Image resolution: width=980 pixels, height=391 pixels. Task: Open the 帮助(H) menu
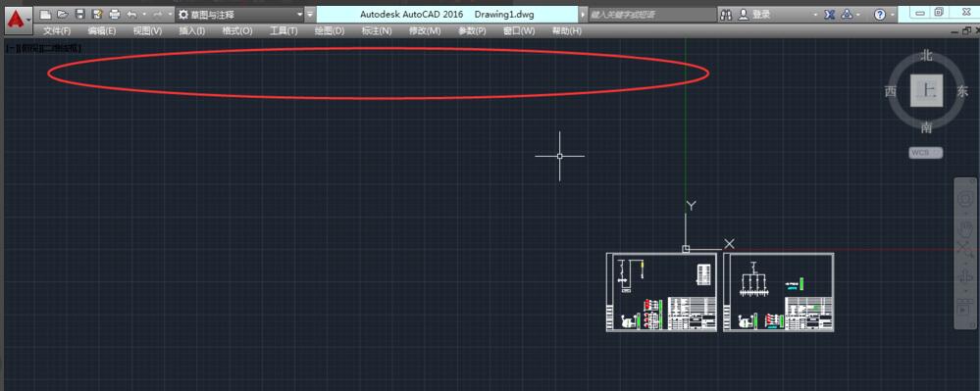tap(567, 30)
